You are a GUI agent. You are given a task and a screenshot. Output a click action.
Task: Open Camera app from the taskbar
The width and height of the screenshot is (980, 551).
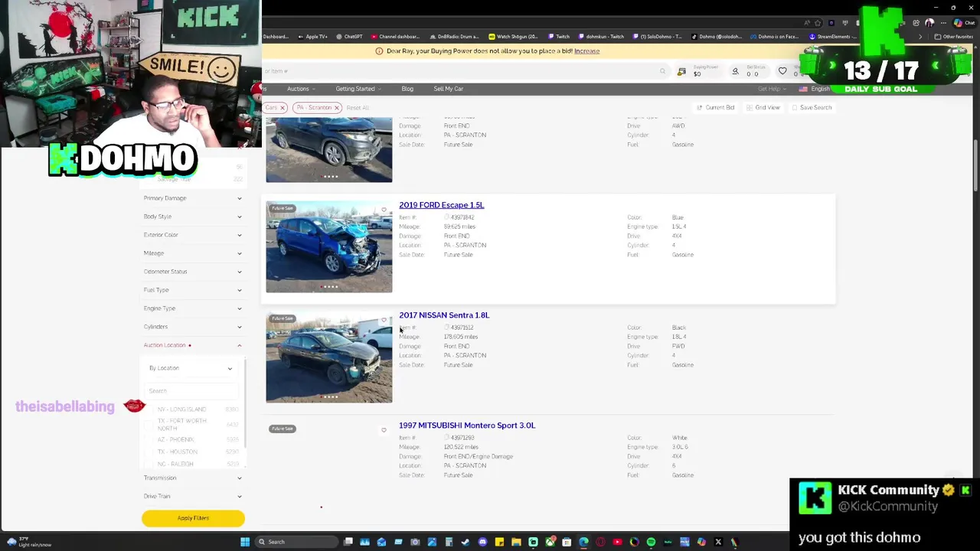pyautogui.click(x=415, y=542)
